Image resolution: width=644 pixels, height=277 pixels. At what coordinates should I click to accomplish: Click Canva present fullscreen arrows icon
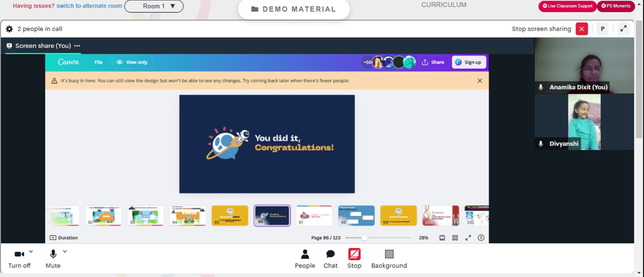click(x=468, y=238)
